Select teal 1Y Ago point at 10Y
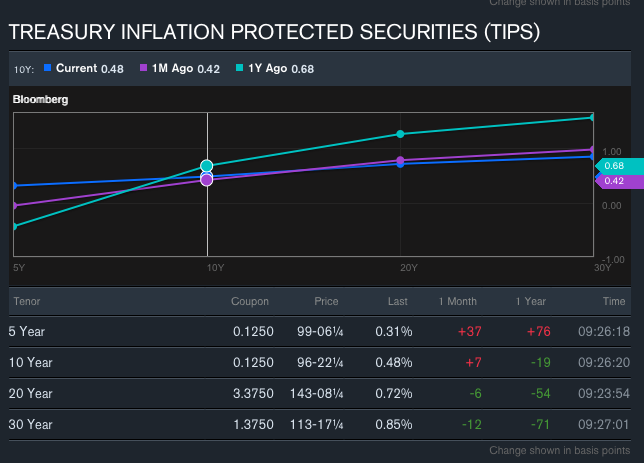The height and width of the screenshot is (463, 644). click(207, 165)
